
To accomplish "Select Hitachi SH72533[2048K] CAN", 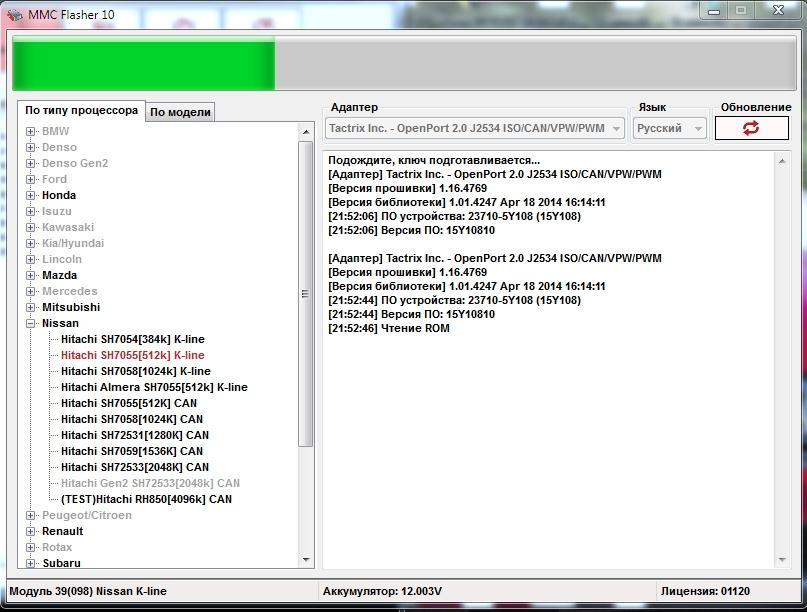I will pos(135,467).
